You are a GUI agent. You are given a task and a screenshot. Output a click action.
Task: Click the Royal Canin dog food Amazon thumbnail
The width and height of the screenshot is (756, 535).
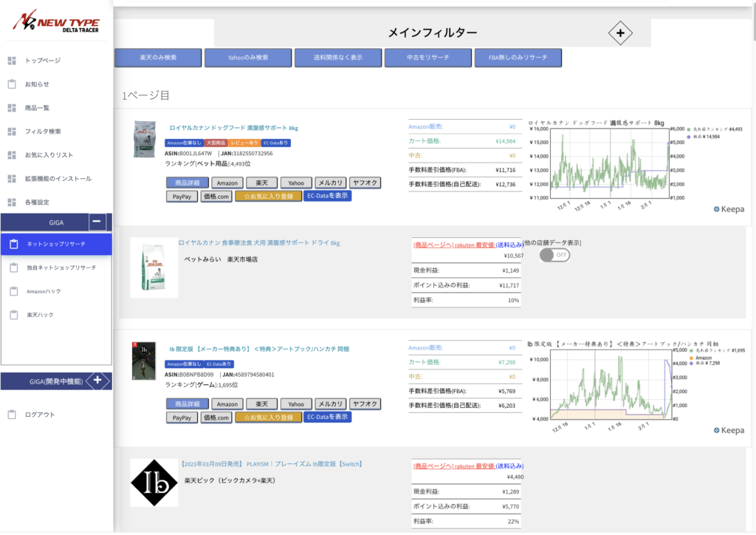[145, 139]
